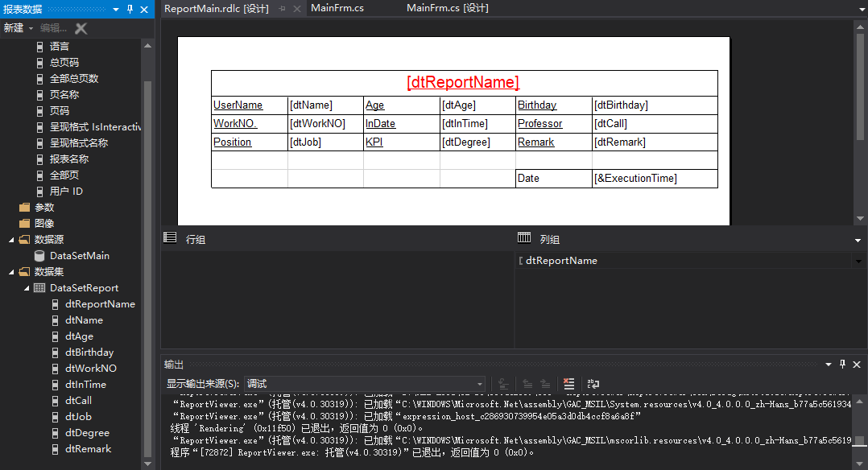Click the 列组 column groups icon

[523, 237]
